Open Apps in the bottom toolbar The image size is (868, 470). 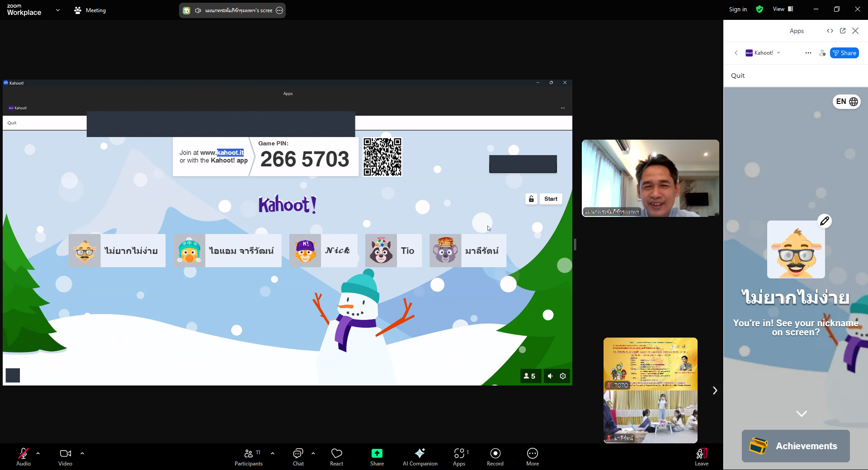tap(459, 456)
